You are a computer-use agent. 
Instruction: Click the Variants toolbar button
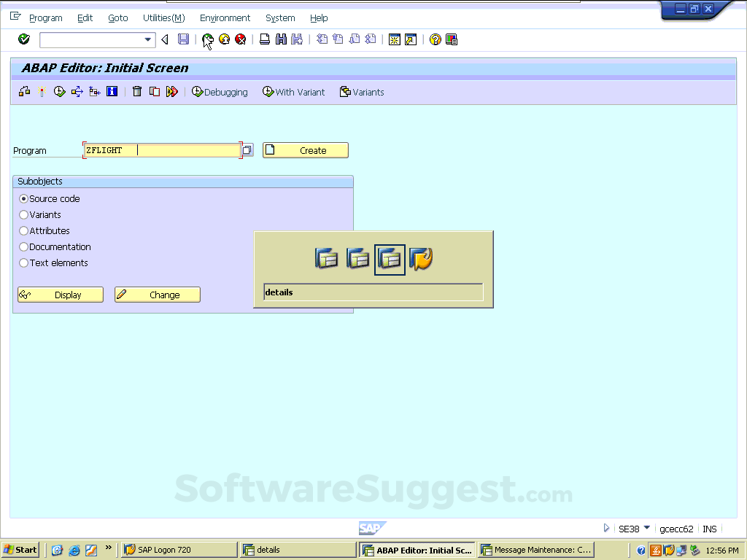point(362,92)
